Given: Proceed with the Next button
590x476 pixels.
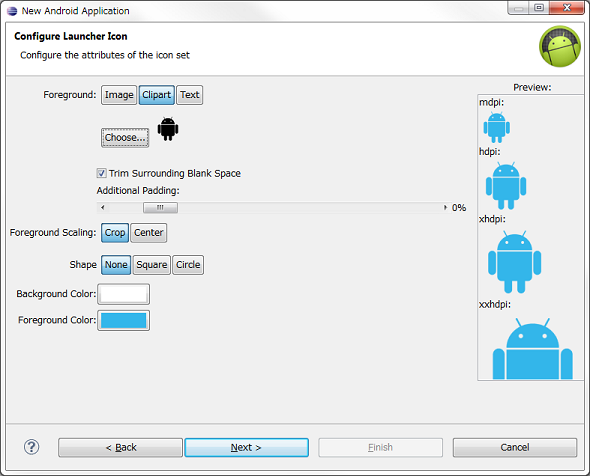Looking at the screenshot, I should [x=246, y=447].
